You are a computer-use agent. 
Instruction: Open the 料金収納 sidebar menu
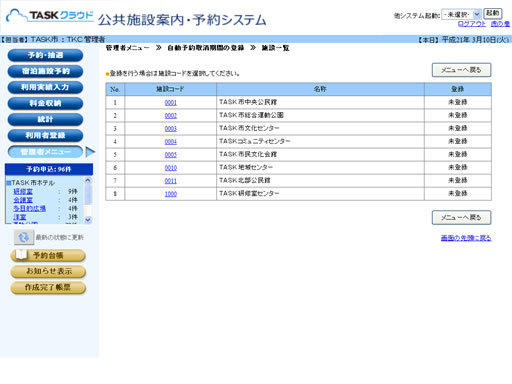[45, 103]
